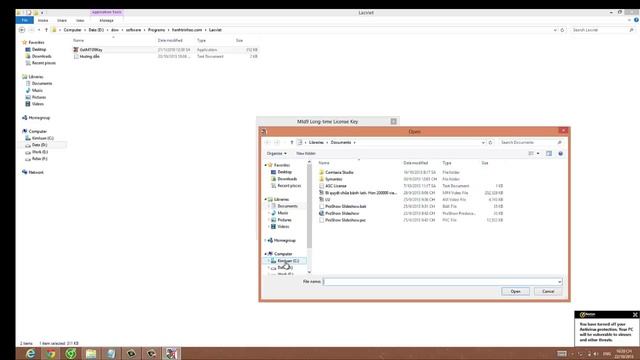
Task: Select the C: drive in Open dialog
Action: (288, 261)
